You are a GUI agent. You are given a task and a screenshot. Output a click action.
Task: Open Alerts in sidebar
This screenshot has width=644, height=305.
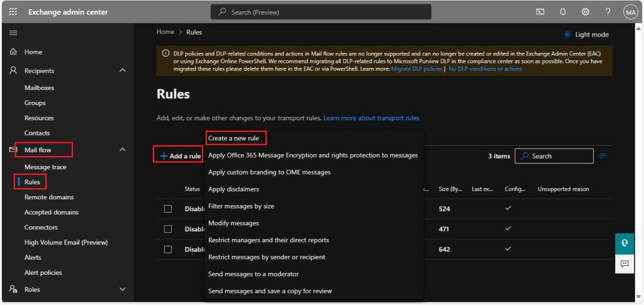pos(33,257)
